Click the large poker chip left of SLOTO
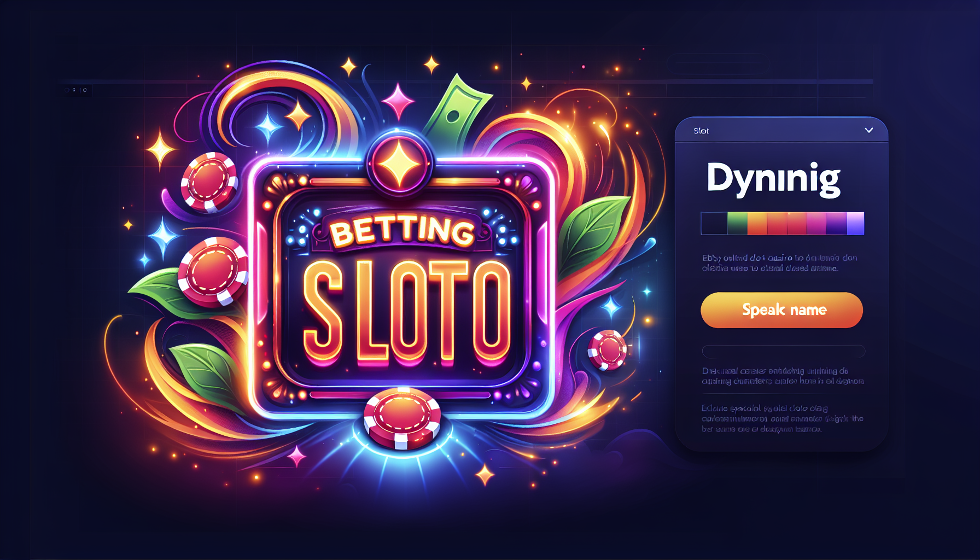Viewport: 980px width, 560px height. 213,271
